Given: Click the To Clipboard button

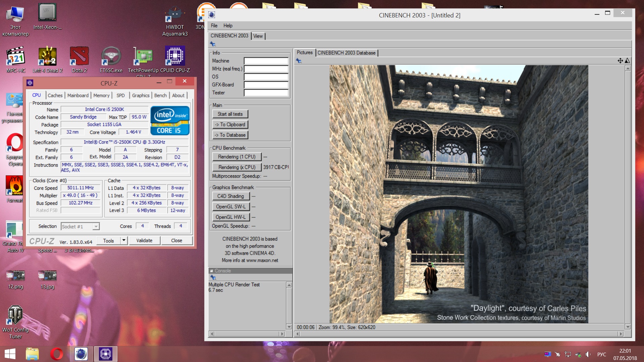Looking at the screenshot, I should click(x=230, y=124).
